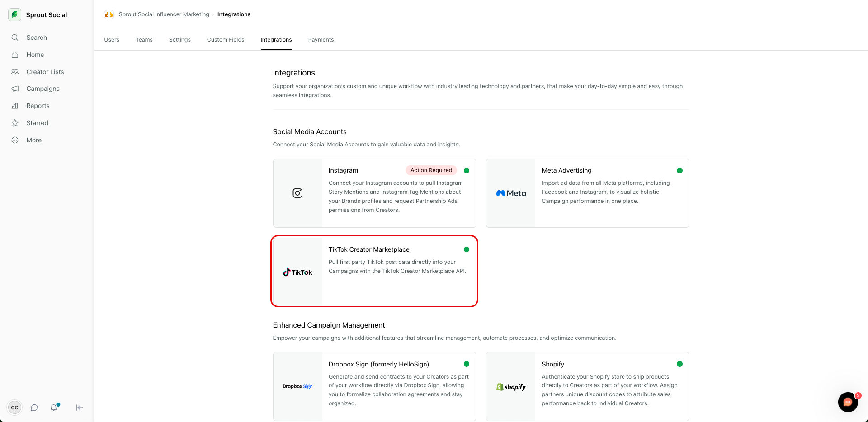
Task: Click the Instagram card description text
Action: (396, 197)
